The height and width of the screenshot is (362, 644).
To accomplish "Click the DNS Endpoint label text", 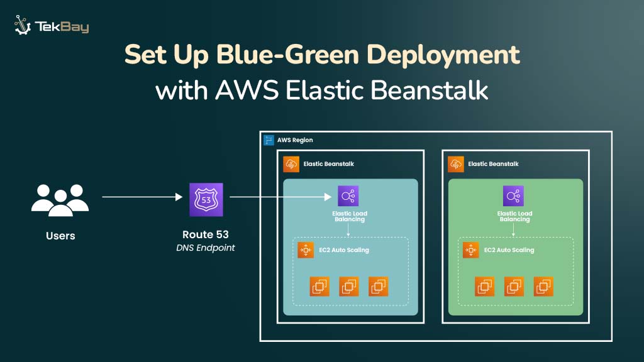I will (205, 248).
